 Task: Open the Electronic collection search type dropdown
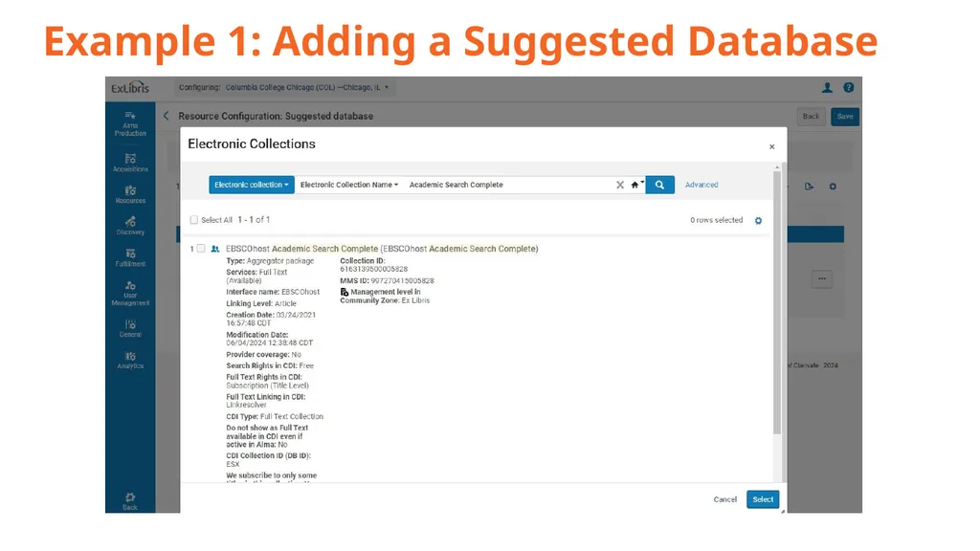click(252, 185)
